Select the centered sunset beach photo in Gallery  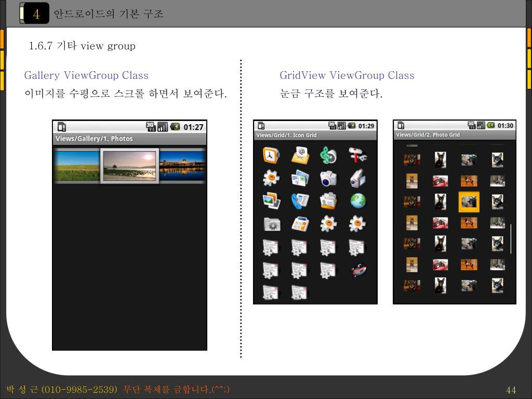tap(129, 166)
